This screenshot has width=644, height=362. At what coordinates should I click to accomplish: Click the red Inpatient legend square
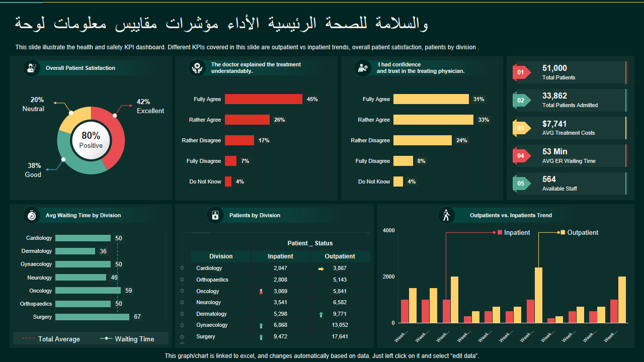500,232
